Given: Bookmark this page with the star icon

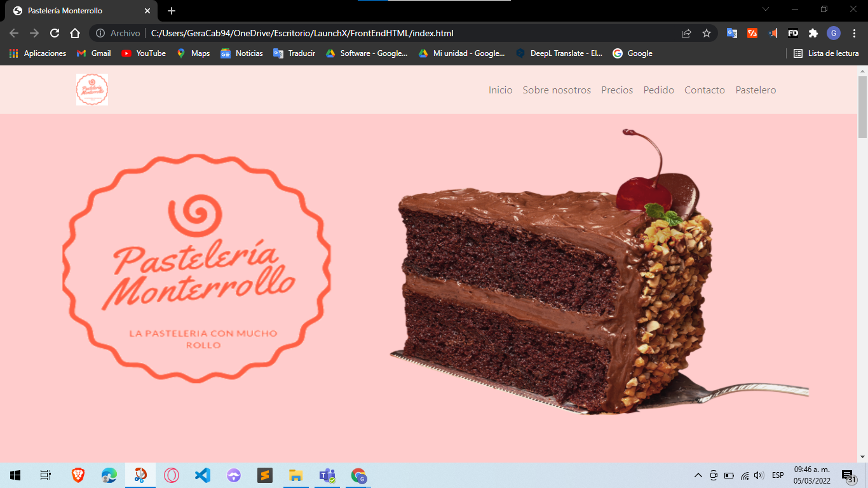Looking at the screenshot, I should [706, 33].
